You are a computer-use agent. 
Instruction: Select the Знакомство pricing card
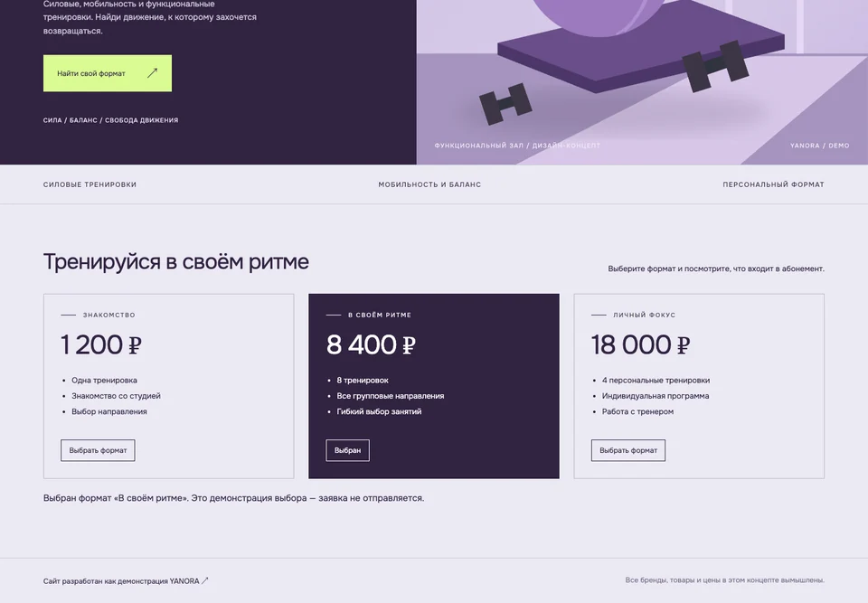(x=169, y=386)
